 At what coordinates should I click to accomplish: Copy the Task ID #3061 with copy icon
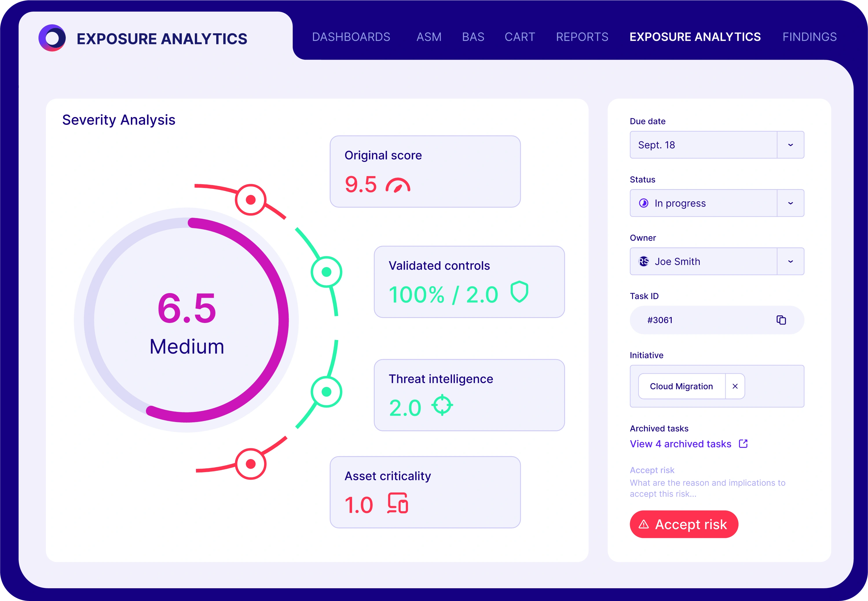point(781,320)
